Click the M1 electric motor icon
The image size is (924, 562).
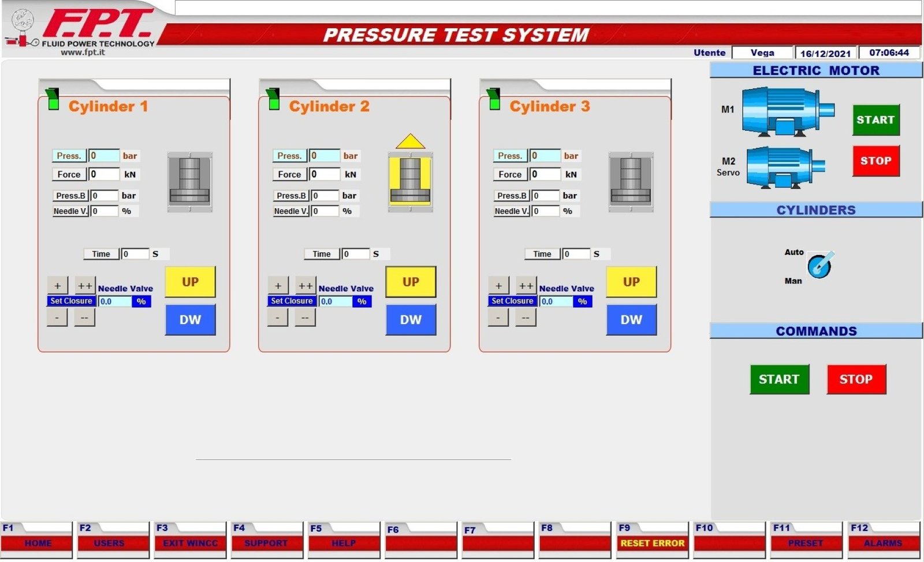[788, 112]
